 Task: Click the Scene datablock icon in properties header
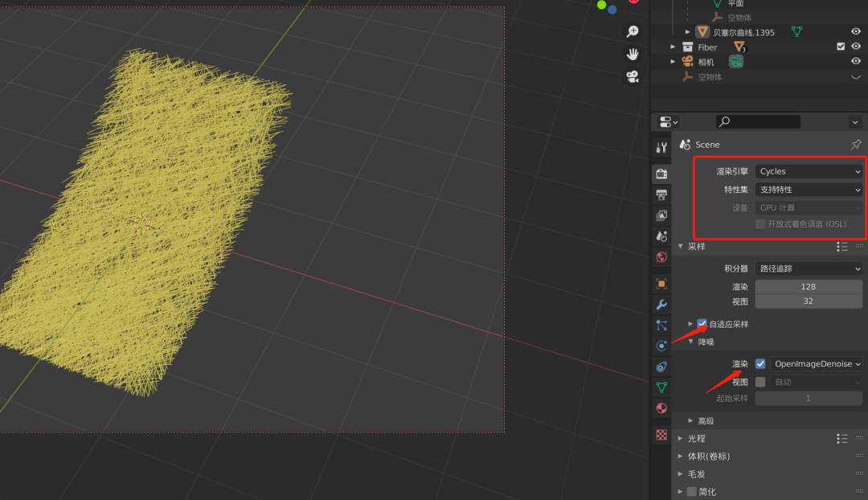point(685,145)
